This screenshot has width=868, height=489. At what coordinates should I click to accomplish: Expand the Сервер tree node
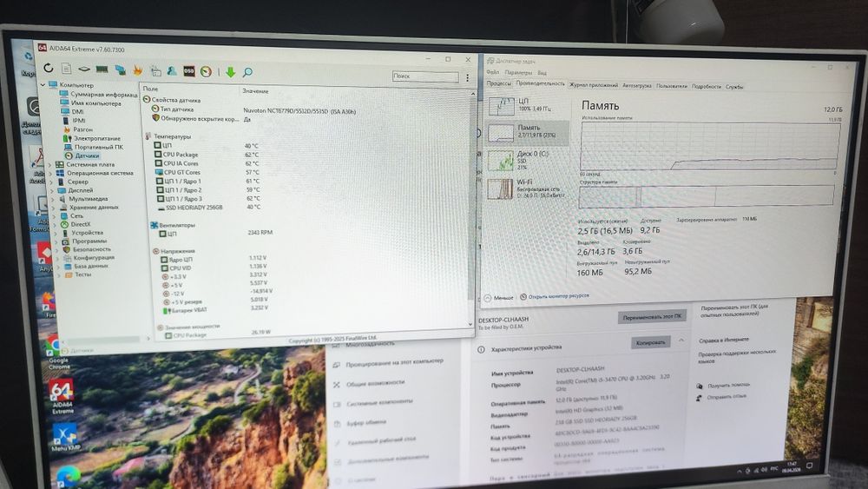tap(51, 182)
